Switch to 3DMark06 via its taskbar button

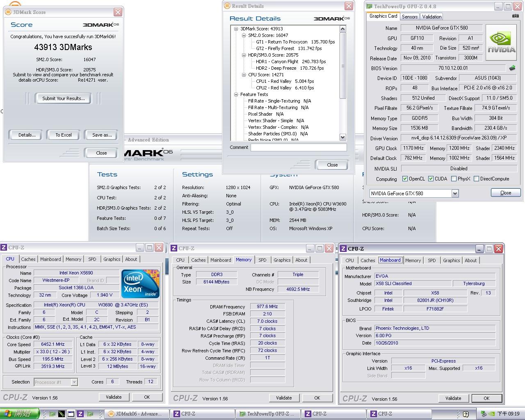tap(136, 414)
